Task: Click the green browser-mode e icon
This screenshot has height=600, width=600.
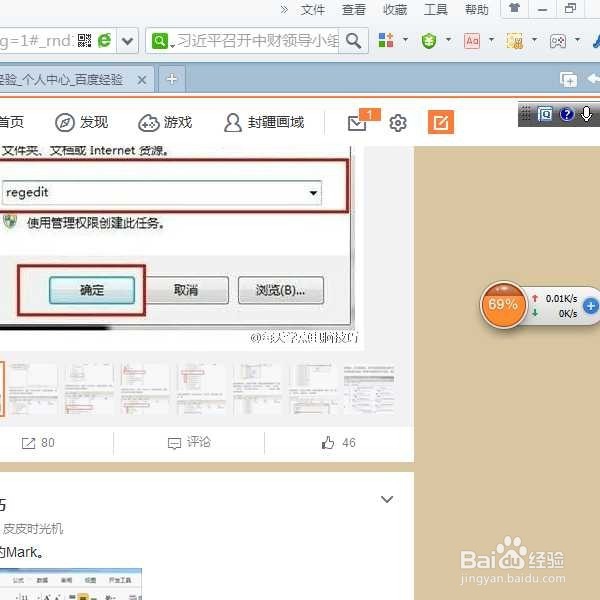Action: point(104,41)
